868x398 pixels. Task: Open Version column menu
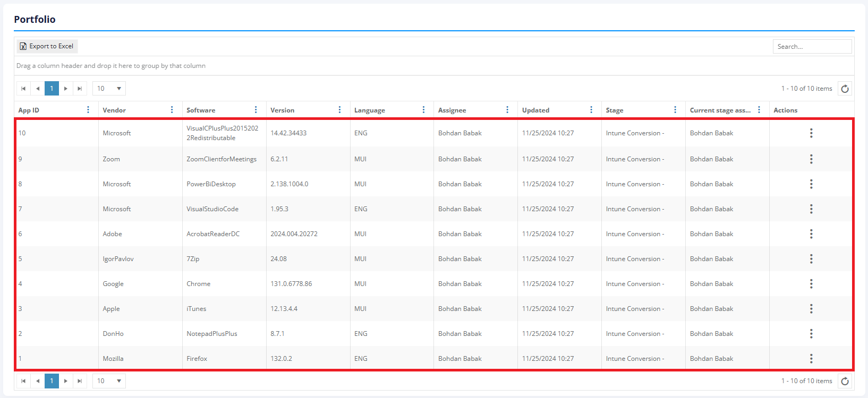click(340, 110)
